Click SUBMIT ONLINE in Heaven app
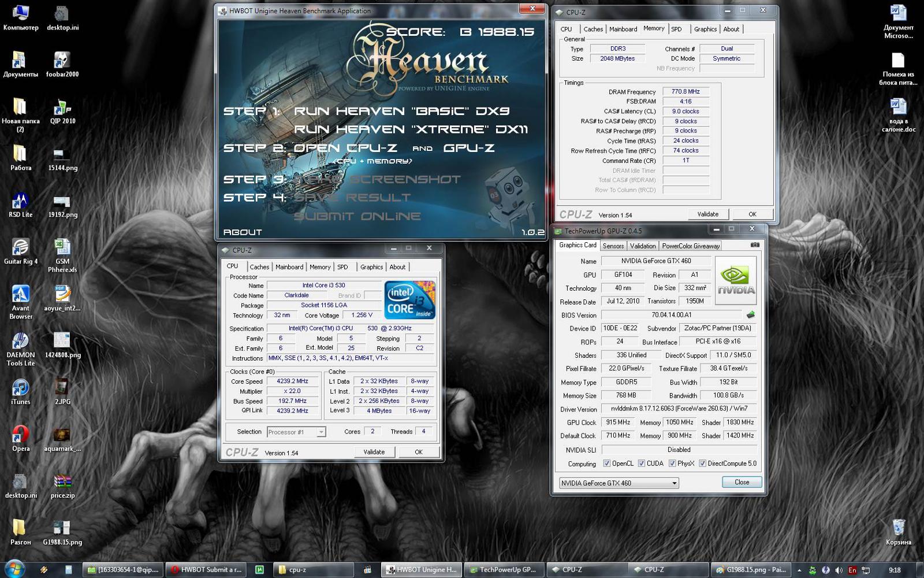This screenshot has height=578, width=924. 357,216
